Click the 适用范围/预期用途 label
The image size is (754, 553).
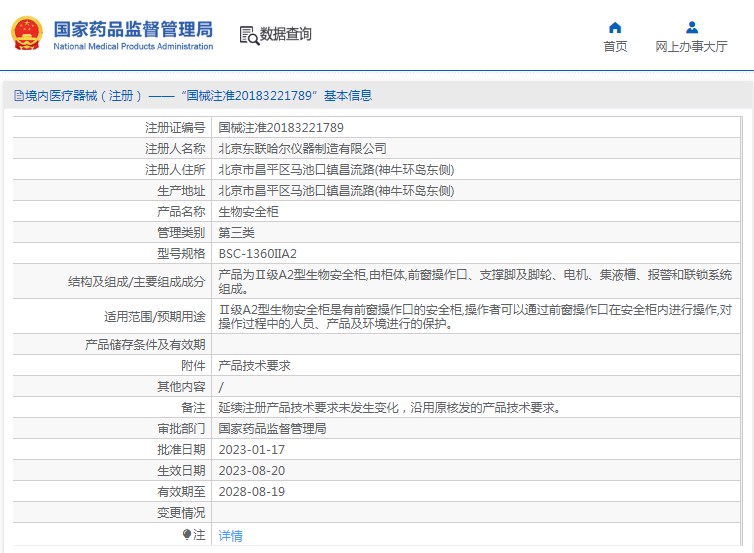point(154,316)
